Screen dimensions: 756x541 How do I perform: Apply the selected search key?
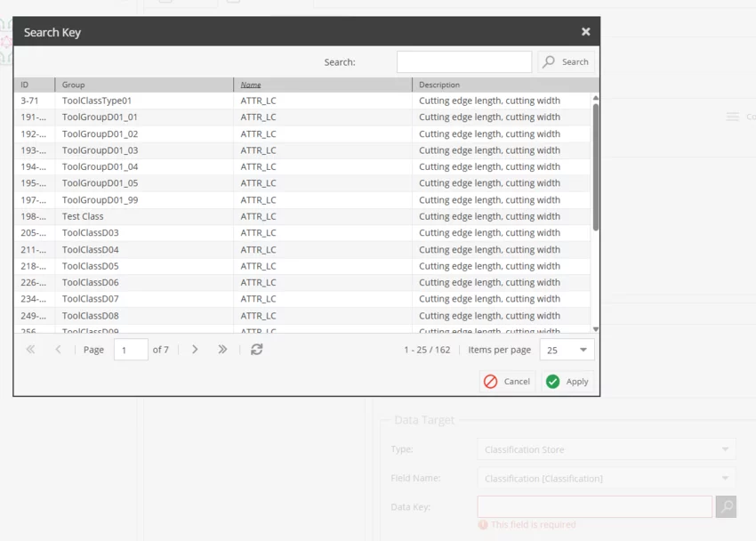pyautogui.click(x=567, y=382)
